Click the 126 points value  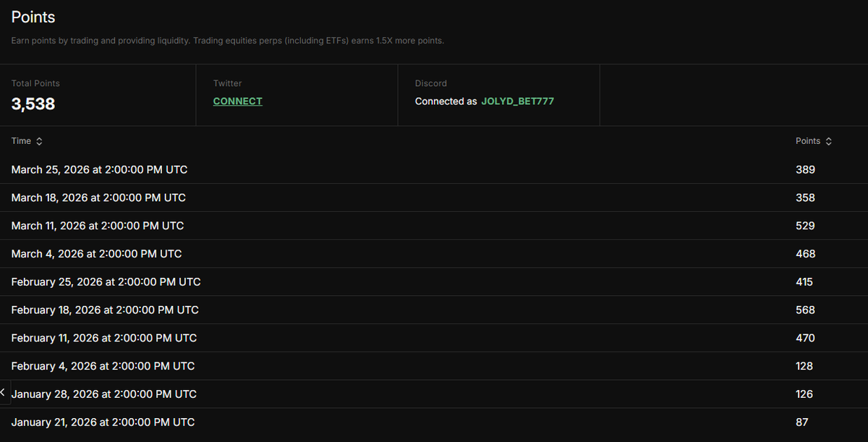click(804, 394)
